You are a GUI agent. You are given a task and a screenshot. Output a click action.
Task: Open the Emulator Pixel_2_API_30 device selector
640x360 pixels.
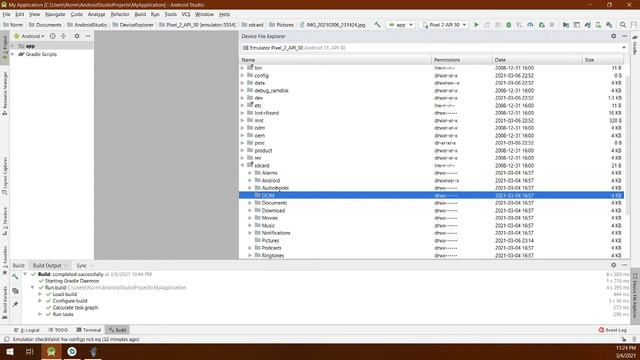[433, 48]
